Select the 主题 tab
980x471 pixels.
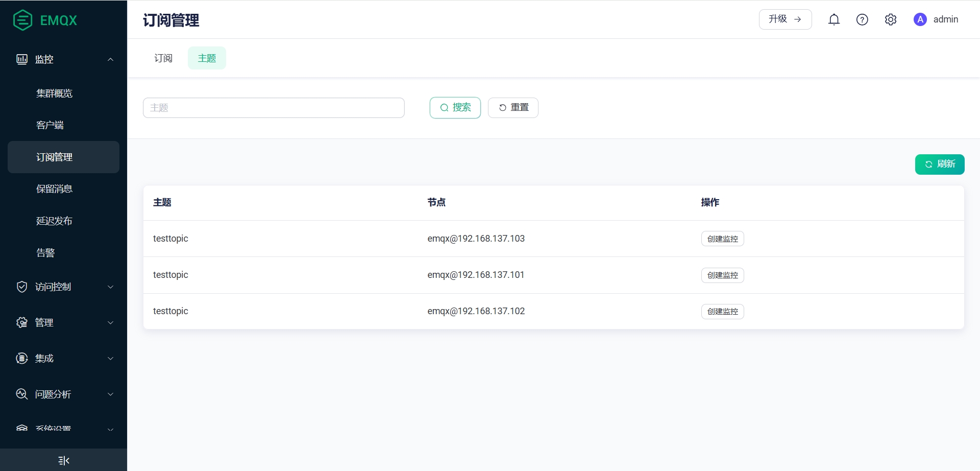tap(207, 58)
